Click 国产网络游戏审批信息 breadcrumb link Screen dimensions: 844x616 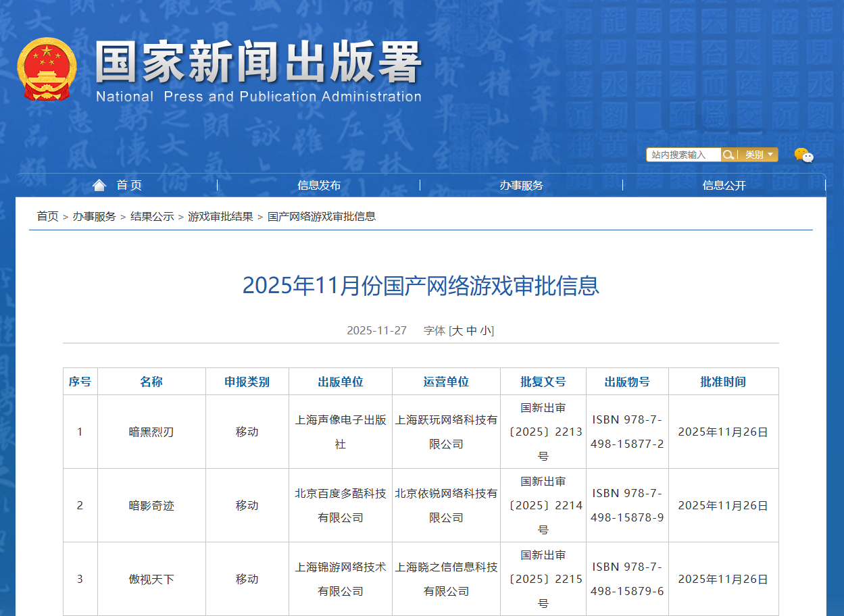click(322, 216)
